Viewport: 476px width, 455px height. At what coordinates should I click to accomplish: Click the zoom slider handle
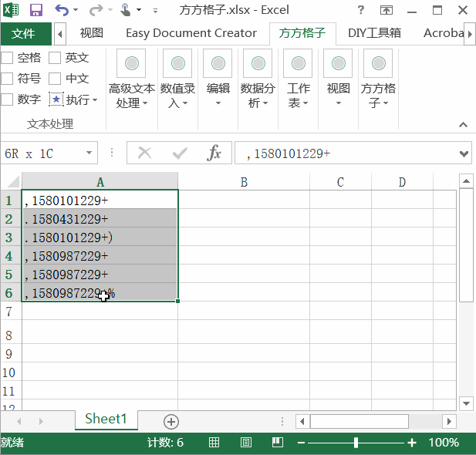tap(356, 443)
